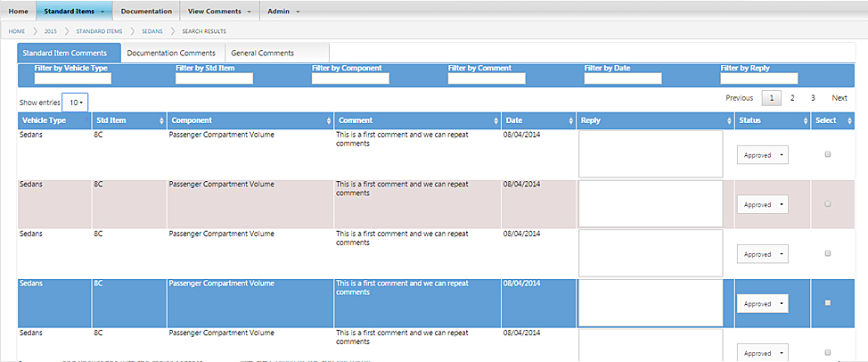
Task: Click Filter by Vehicle Type input field
Action: (72, 78)
